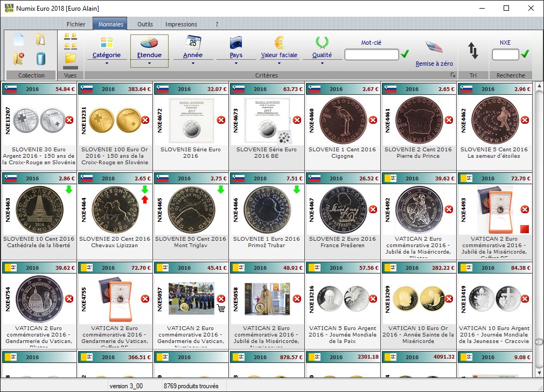Click the sort arrows icon in Tri
The image size is (544, 392).
click(x=473, y=51)
